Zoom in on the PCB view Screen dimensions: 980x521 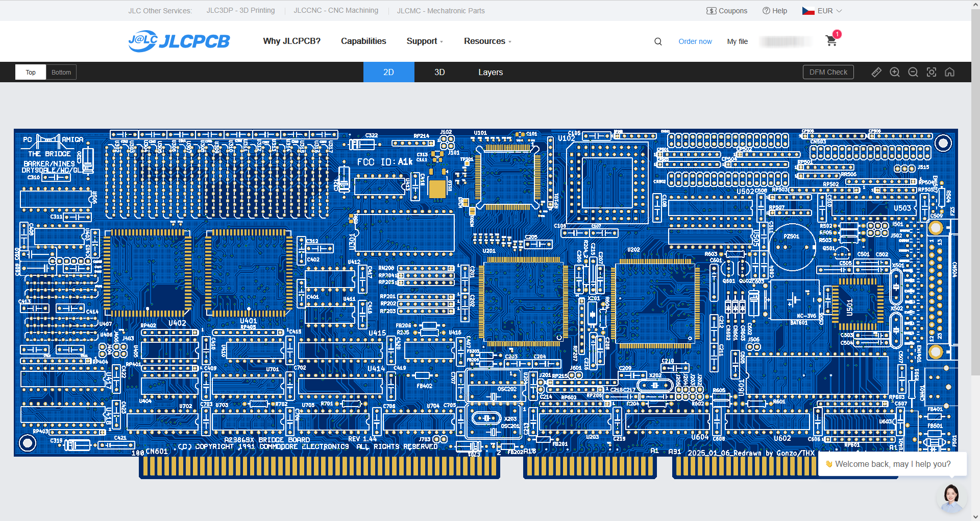pyautogui.click(x=895, y=72)
